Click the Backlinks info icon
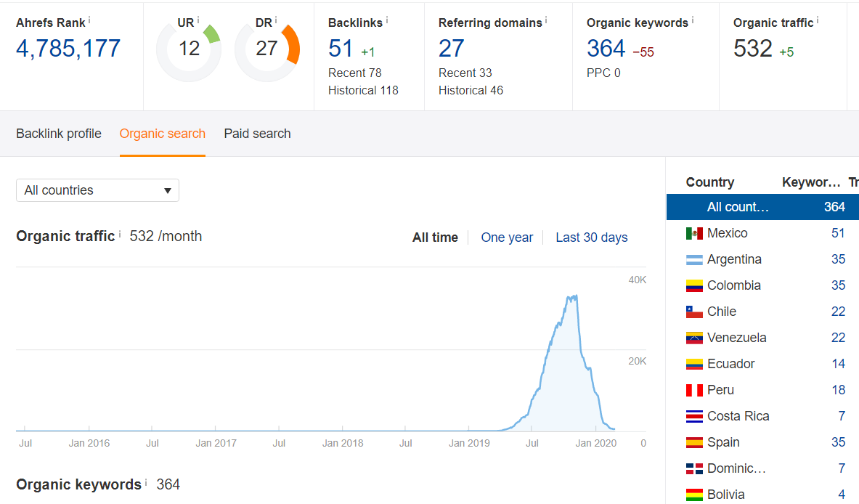This screenshot has height=504, width=859. tap(387, 20)
